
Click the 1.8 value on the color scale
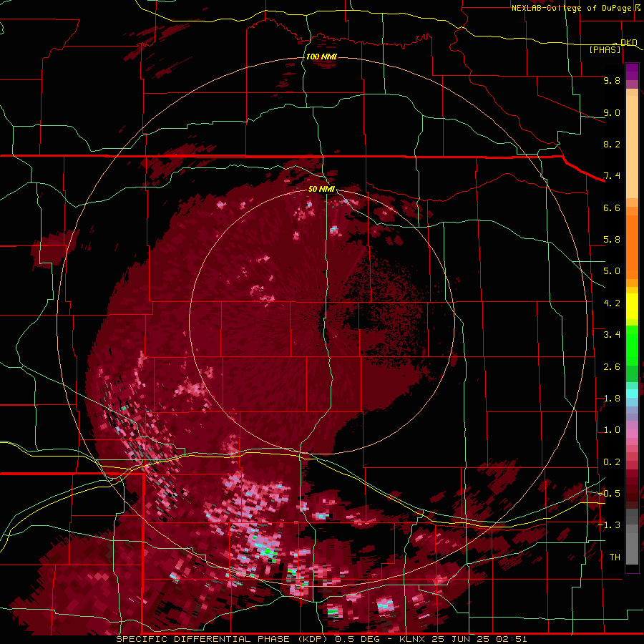(x=612, y=399)
